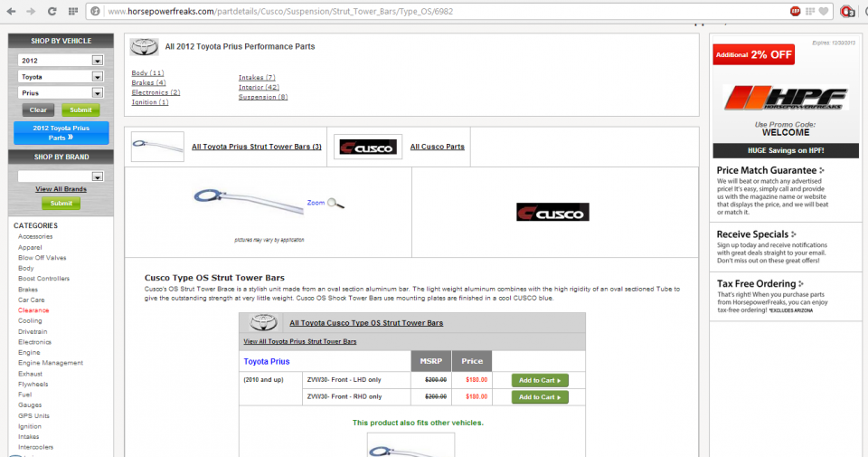
Task: Click the strut tower bar product image
Action: (248, 201)
